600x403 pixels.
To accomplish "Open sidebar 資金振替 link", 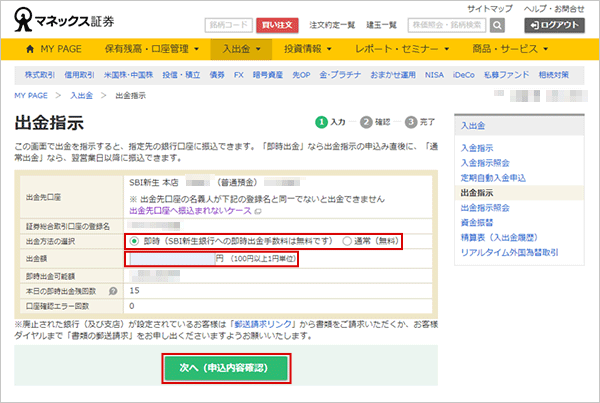I will 477,223.
